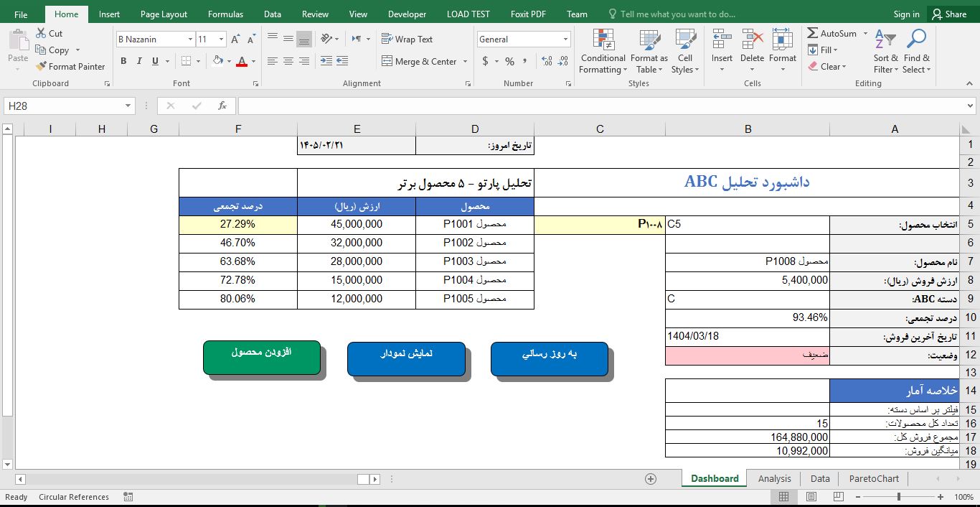Open number format dropdown General
Screen dimensions: 980x507
(566, 39)
